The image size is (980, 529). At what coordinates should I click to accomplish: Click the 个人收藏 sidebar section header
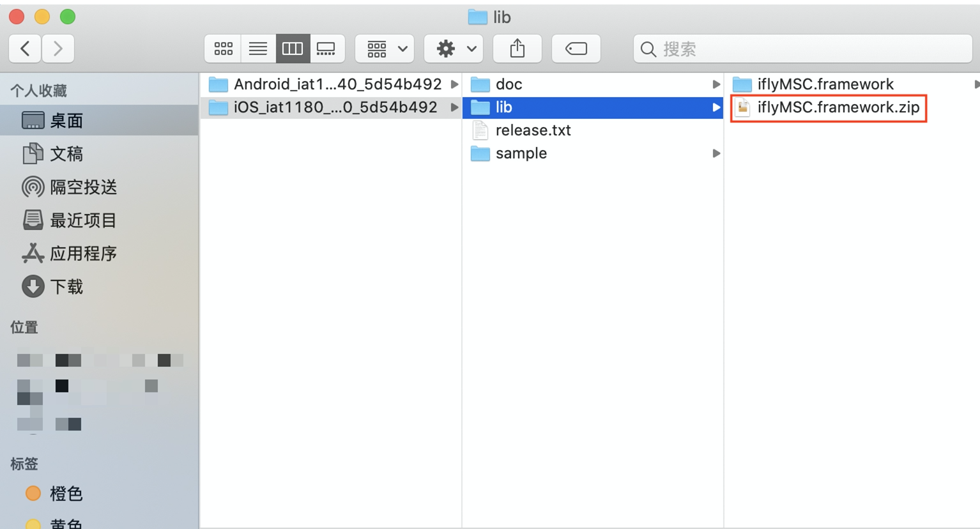tap(39, 91)
